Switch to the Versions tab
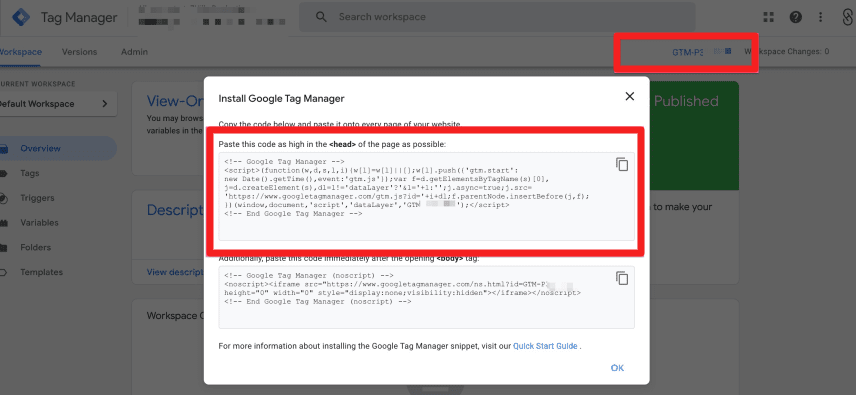 pos(79,52)
